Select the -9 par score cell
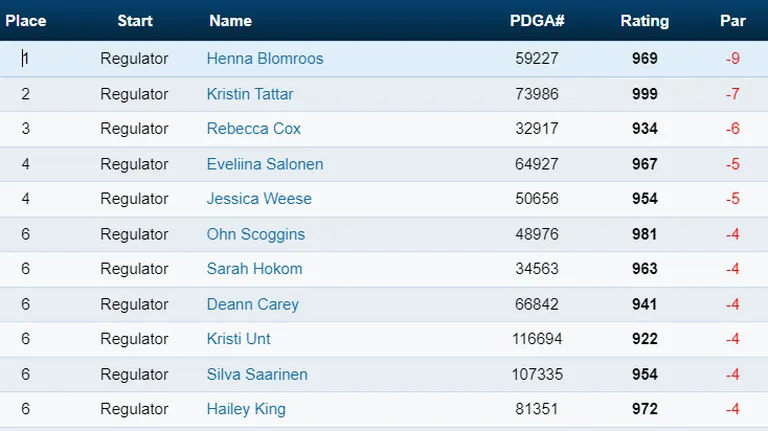The width and height of the screenshot is (768, 431). point(733,59)
